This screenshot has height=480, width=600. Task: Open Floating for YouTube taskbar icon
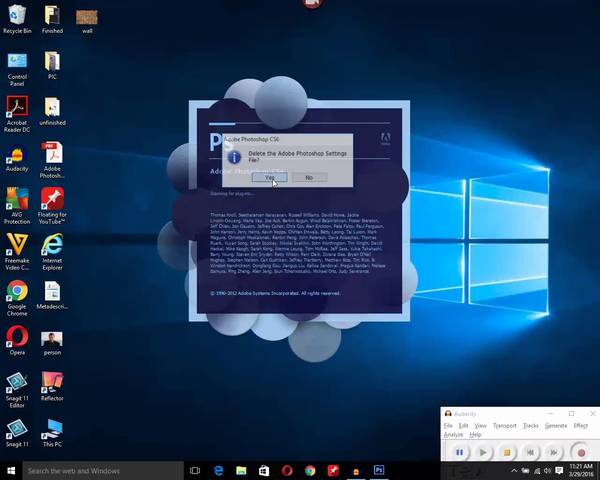point(333,470)
